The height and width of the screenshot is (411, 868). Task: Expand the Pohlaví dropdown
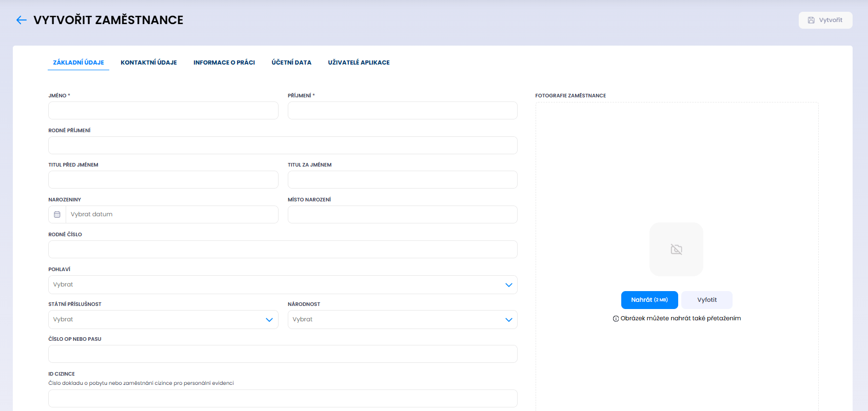[x=283, y=284]
